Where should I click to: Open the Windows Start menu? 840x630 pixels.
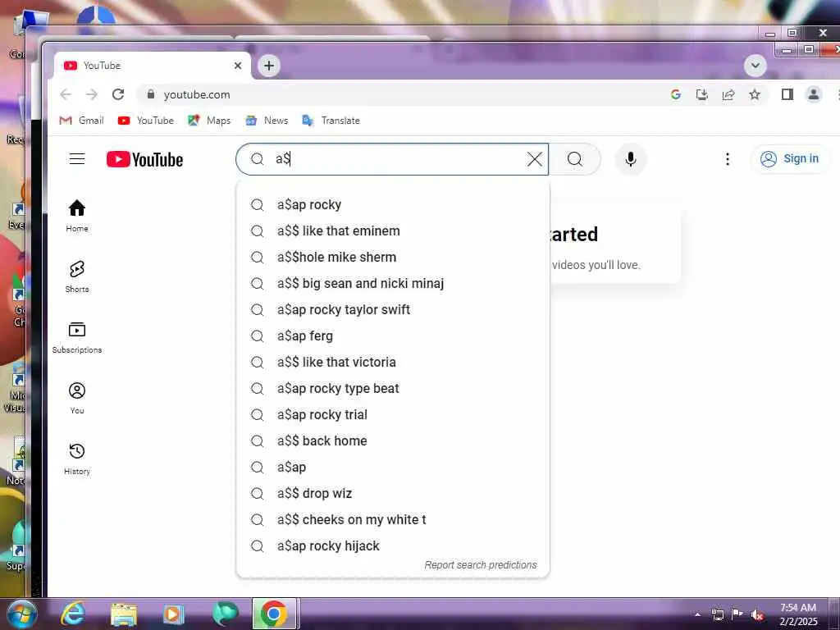[x=21, y=614]
